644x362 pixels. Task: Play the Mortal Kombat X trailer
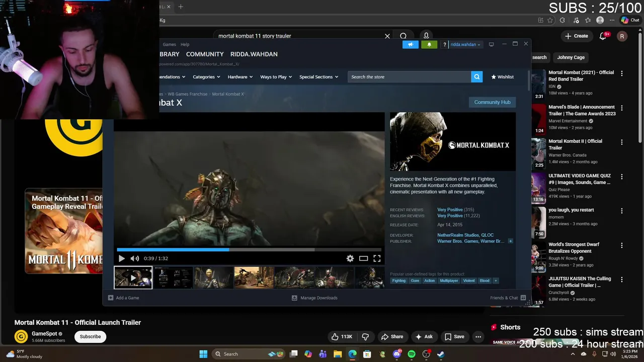click(122, 258)
